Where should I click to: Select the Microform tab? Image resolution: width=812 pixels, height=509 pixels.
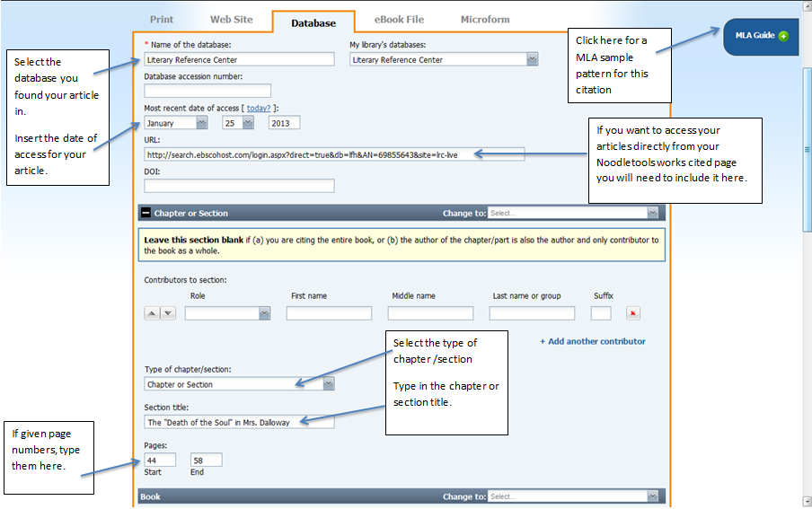(485, 20)
